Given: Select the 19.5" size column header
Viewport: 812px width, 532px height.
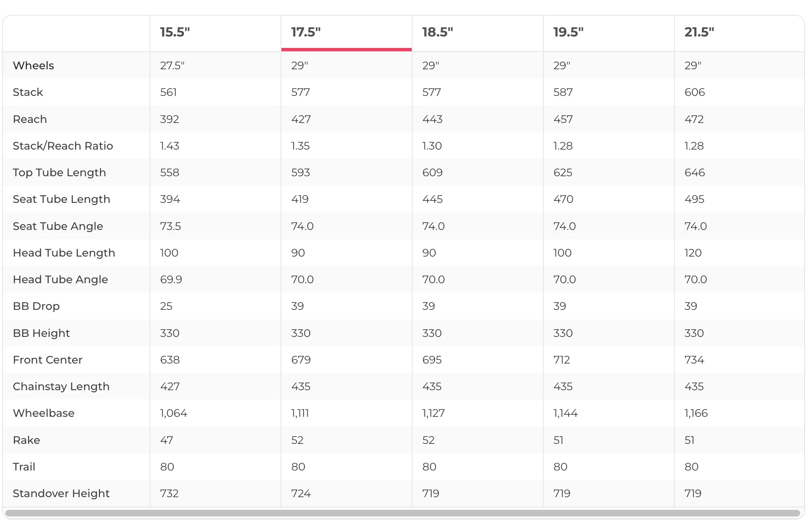Looking at the screenshot, I should (568, 32).
